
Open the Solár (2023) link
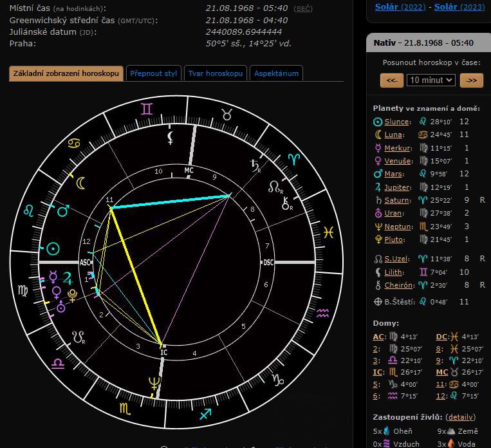click(459, 7)
